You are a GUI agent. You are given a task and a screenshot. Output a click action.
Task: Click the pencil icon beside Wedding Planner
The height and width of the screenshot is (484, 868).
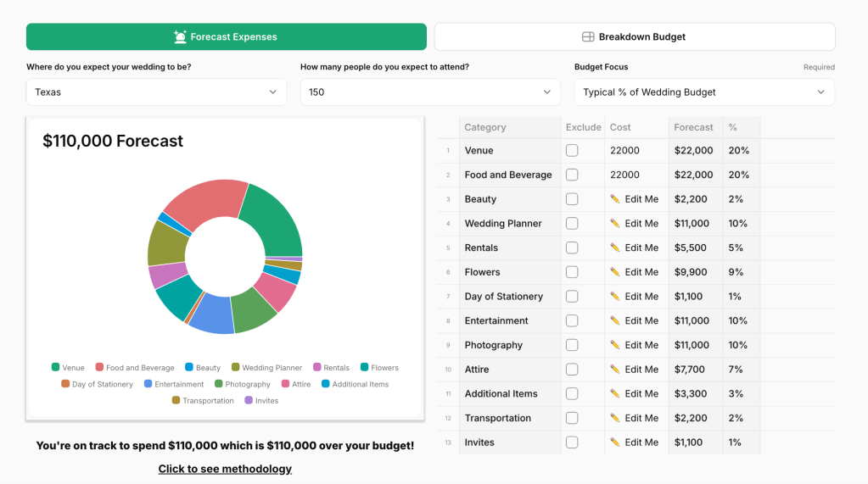(615, 224)
